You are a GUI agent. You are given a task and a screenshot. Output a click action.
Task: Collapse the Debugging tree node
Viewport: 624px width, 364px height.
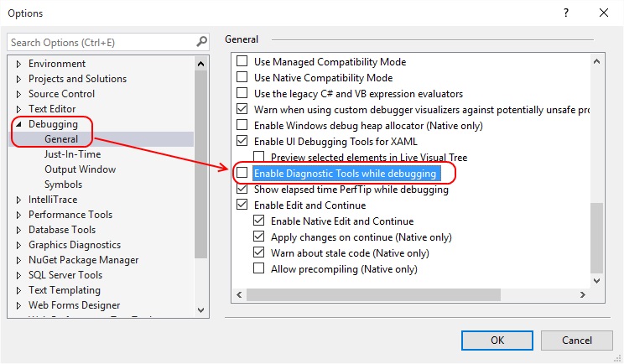[18, 124]
